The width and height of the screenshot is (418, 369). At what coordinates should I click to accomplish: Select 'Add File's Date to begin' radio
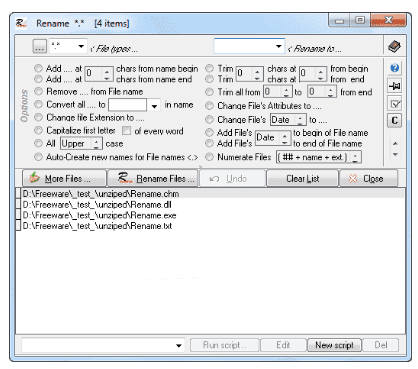tap(209, 133)
